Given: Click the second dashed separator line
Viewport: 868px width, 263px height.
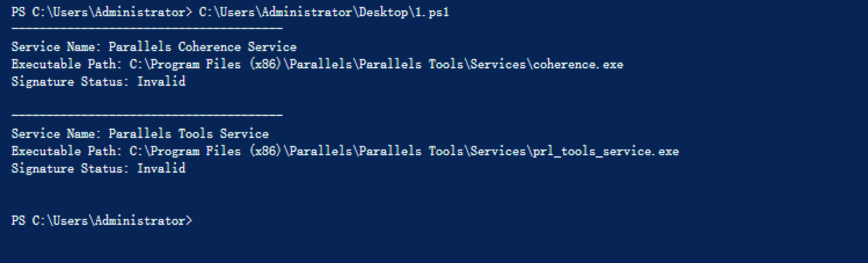Looking at the screenshot, I should tap(147, 115).
